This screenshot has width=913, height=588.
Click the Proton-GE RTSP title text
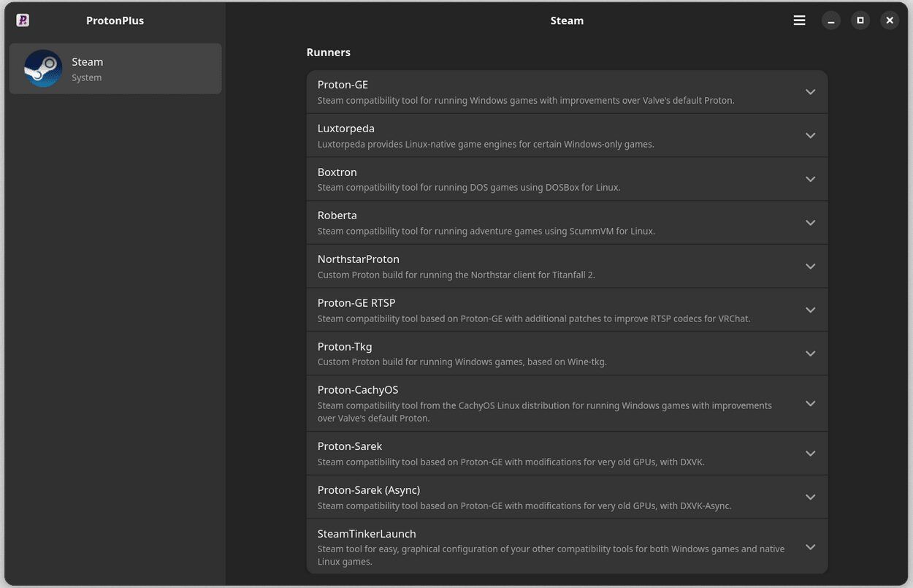coord(356,303)
